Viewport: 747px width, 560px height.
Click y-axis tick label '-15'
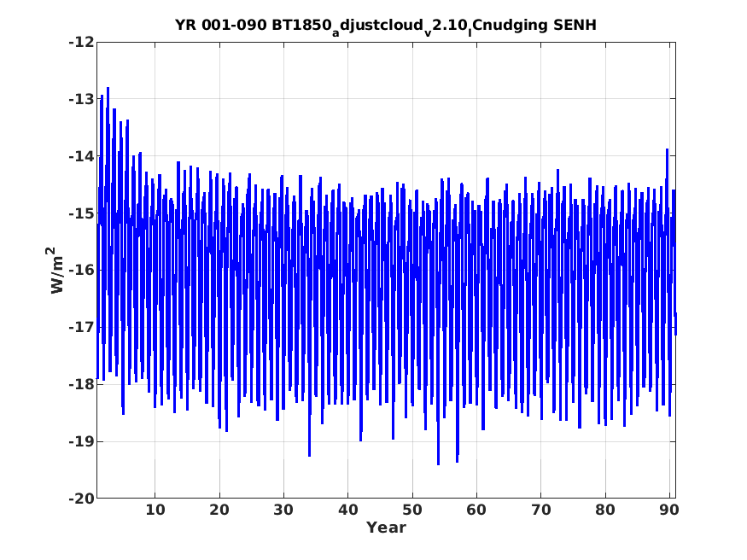coord(81,213)
